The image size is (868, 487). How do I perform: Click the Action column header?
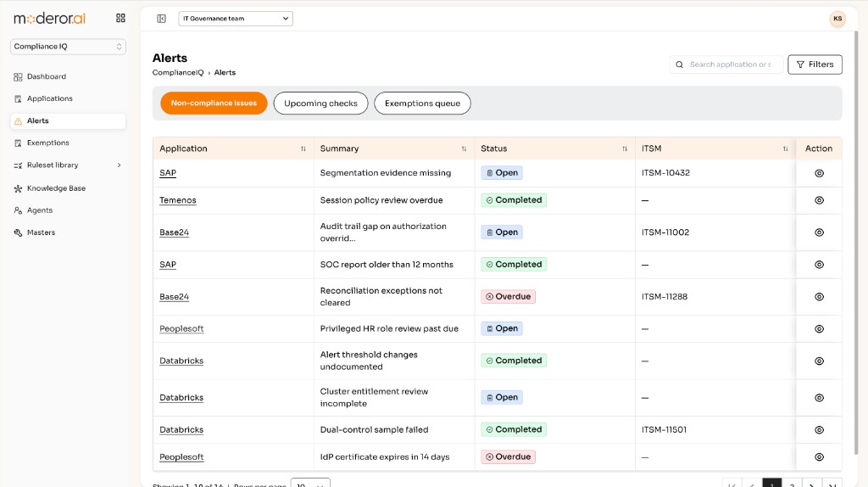(x=819, y=148)
